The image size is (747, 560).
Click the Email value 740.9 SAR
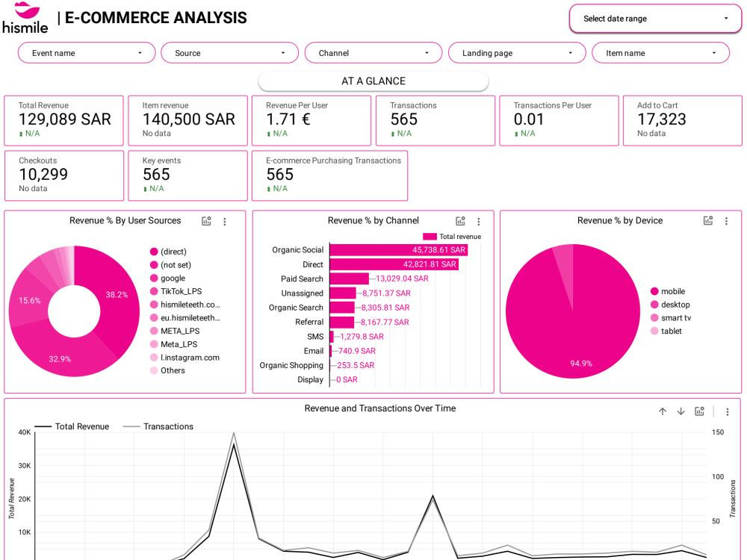357,351
